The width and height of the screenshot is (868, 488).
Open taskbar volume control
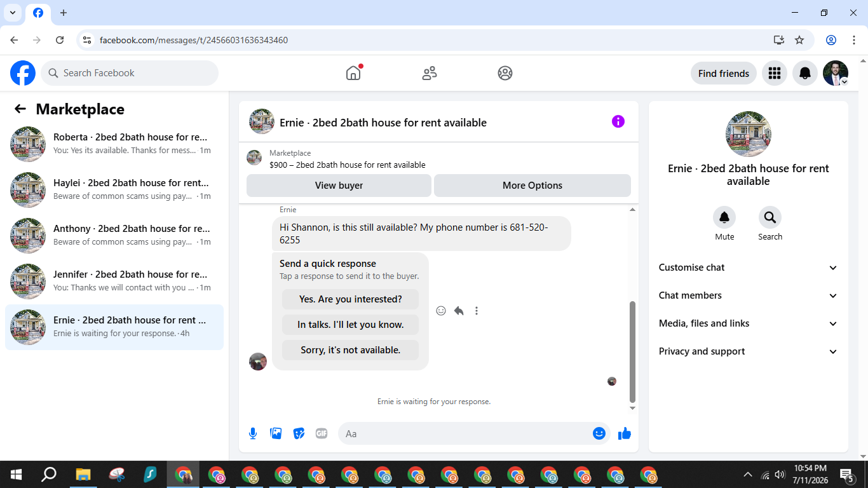[x=780, y=475]
